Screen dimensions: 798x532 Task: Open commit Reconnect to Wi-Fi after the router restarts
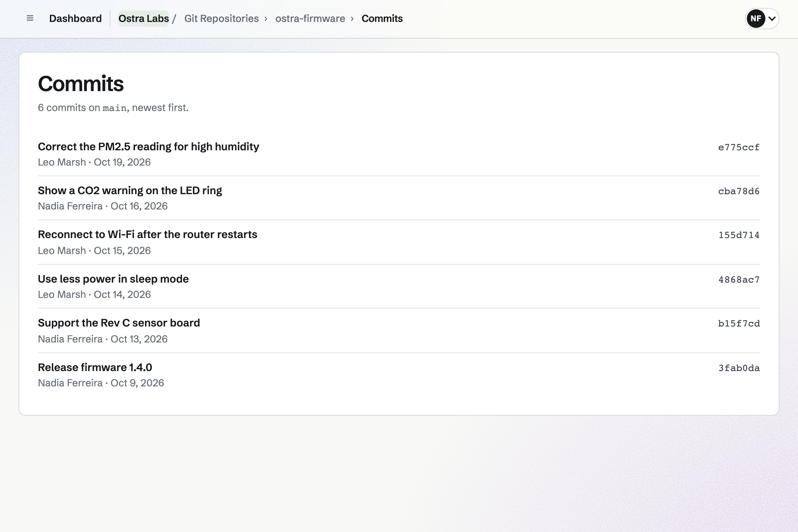click(148, 234)
